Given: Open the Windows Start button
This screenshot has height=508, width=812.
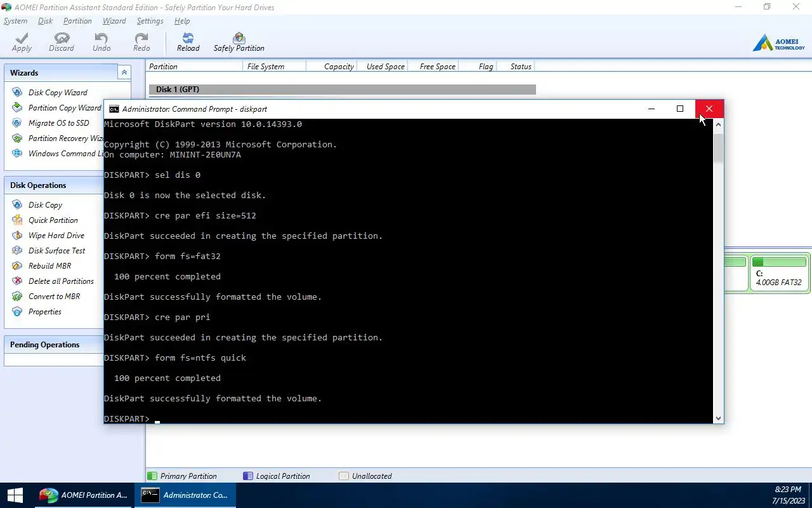Looking at the screenshot, I should [15, 495].
